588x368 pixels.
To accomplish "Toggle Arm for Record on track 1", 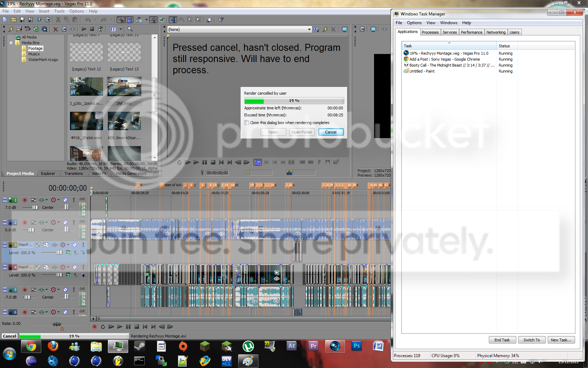I will 25,200.
